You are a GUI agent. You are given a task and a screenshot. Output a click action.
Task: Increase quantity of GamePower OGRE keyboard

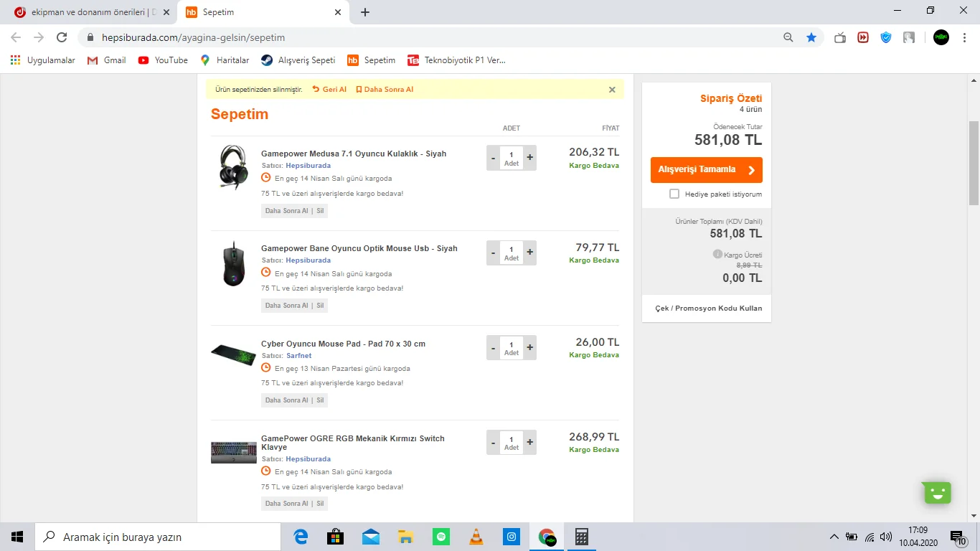(x=529, y=442)
